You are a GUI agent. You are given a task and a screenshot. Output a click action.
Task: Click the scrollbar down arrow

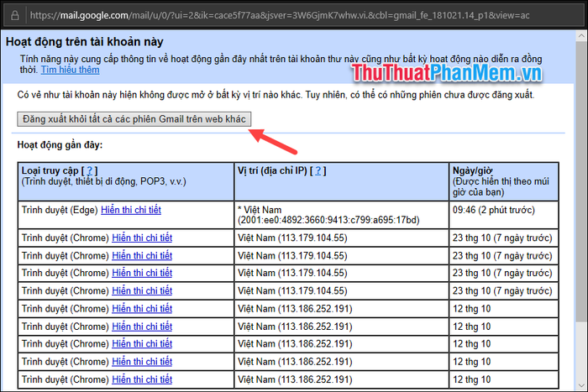click(581, 385)
